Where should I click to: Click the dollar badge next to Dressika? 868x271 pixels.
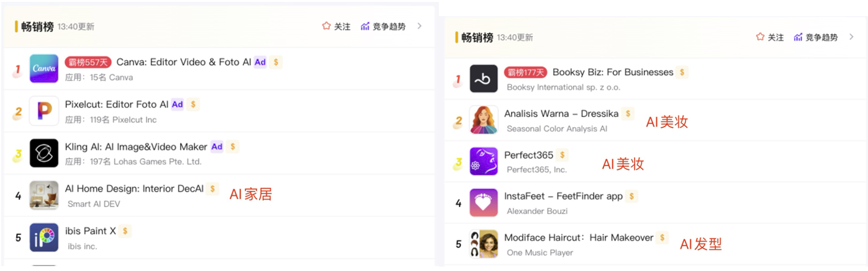click(x=628, y=113)
